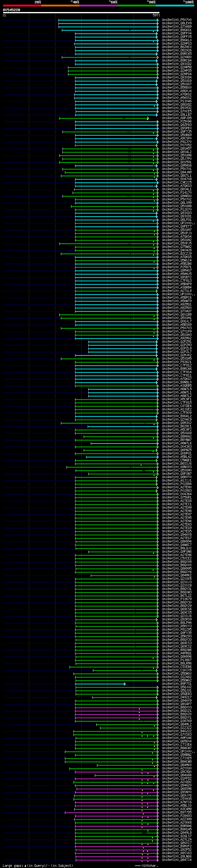Select the UniRef100_Q9C9Q0 label

click(177, 772)
